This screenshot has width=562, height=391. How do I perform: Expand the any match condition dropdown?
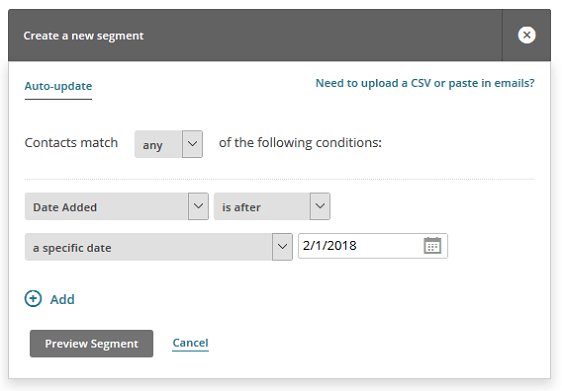click(x=169, y=144)
